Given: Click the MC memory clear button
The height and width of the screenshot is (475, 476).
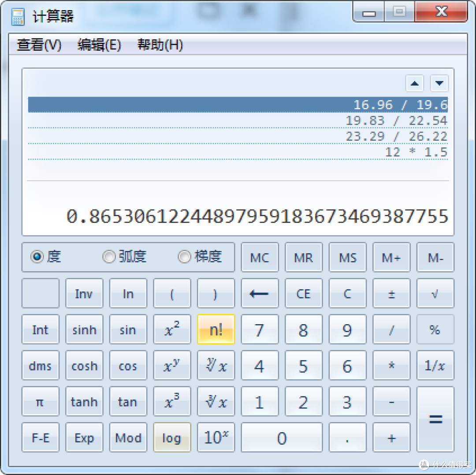Looking at the screenshot, I should pos(260,257).
